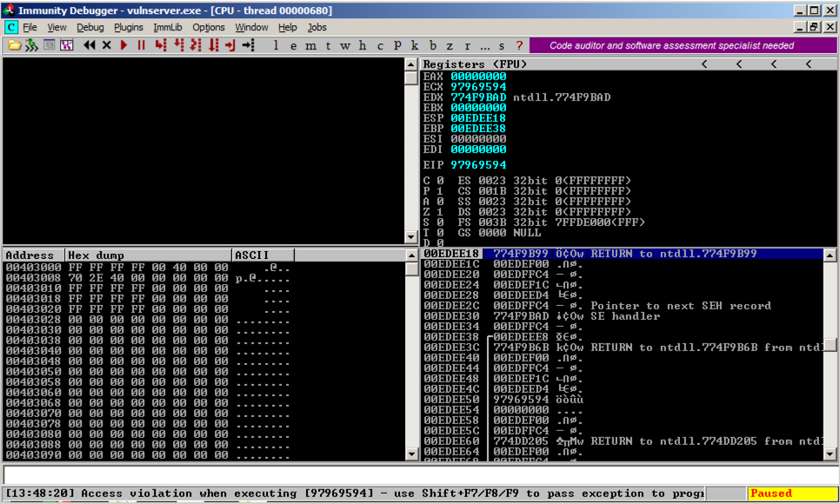840x504 pixels.
Task: Click the Hex dump column header
Action: [x=149, y=255]
